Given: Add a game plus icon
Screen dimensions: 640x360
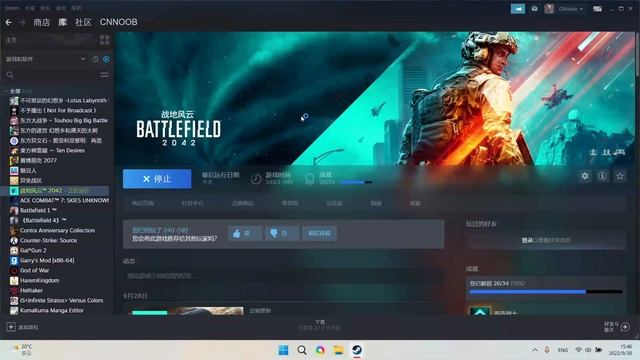Looking at the screenshot, I should [x=11, y=327].
